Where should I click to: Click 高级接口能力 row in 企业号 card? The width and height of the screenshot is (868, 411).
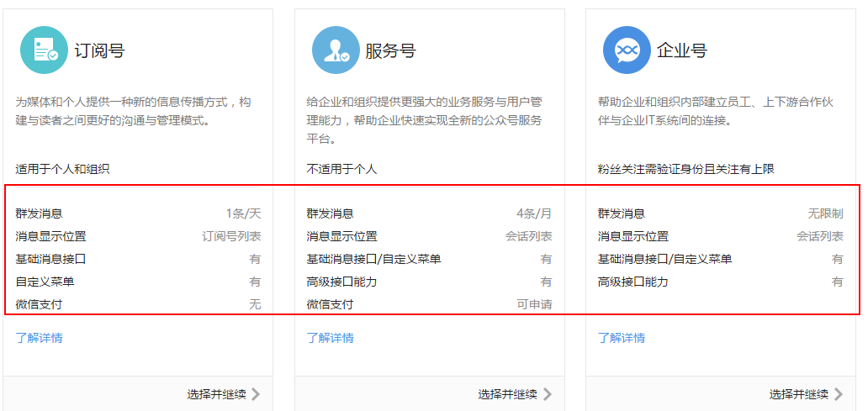coord(720,282)
